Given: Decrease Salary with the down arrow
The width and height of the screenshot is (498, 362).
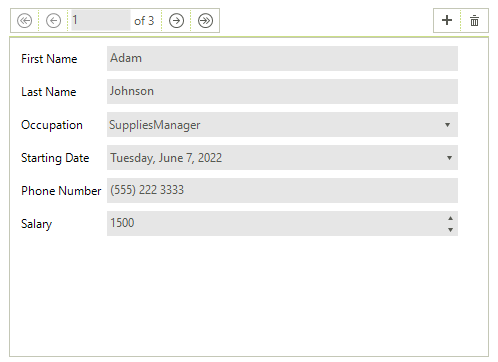Looking at the screenshot, I should [450, 230].
